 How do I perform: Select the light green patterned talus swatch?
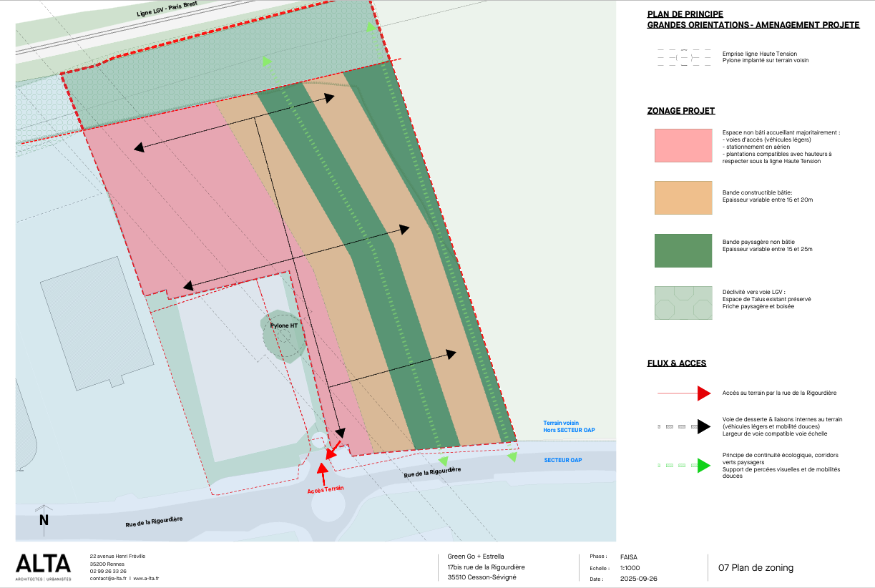[683, 303]
